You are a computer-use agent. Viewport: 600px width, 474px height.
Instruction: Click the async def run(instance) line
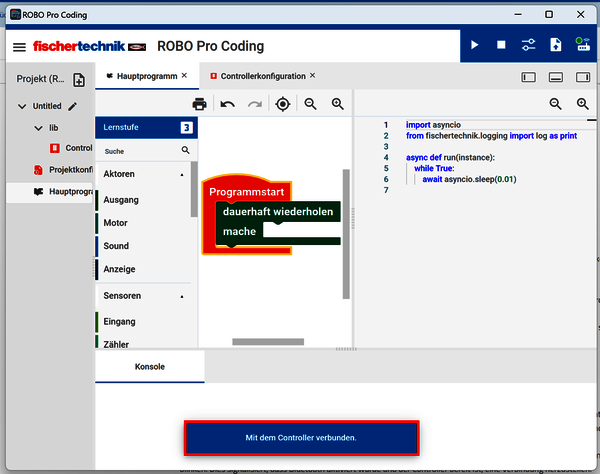450,157
